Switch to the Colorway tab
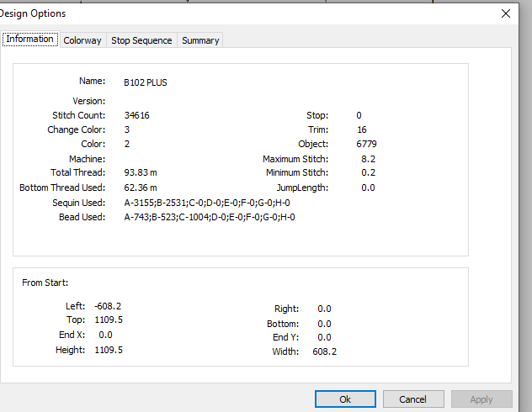 coord(82,40)
